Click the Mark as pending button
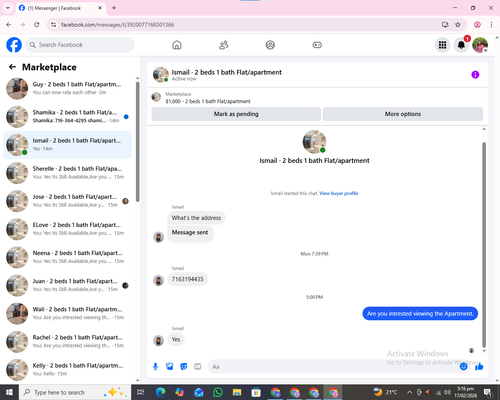Viewport: 500px width, 400px height. [236, 114]
